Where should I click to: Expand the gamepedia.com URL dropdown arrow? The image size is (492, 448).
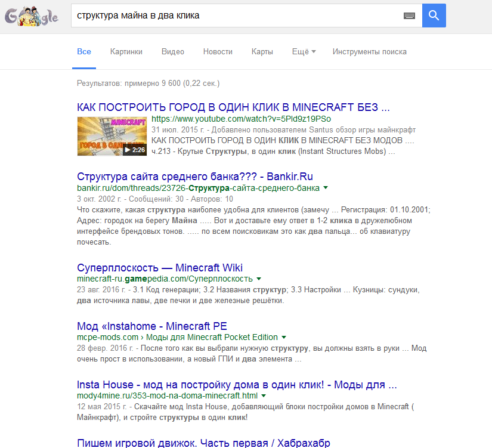(259, 279)
